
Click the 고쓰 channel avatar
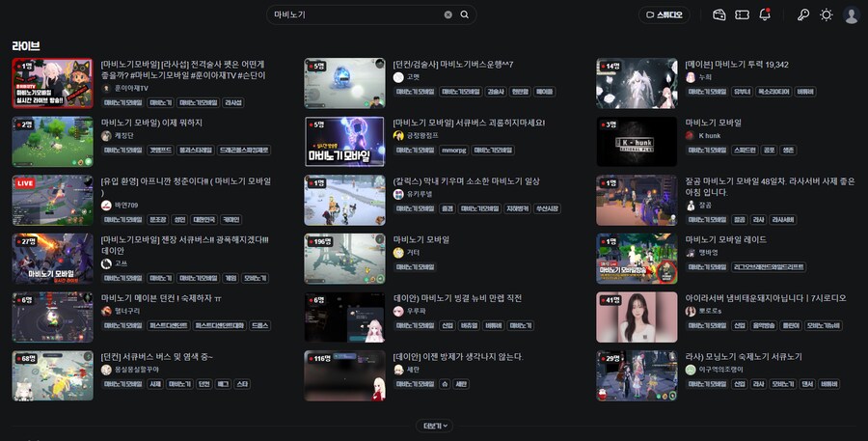[106, 263]
